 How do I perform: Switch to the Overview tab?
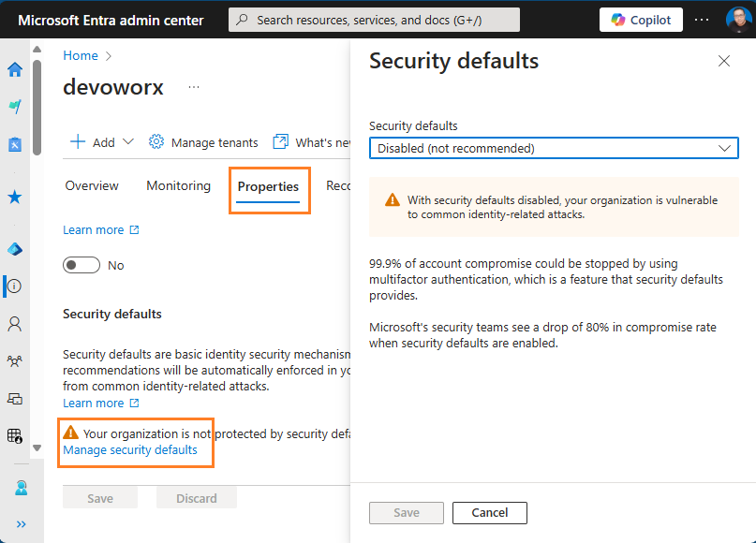(x=92, y=185)
